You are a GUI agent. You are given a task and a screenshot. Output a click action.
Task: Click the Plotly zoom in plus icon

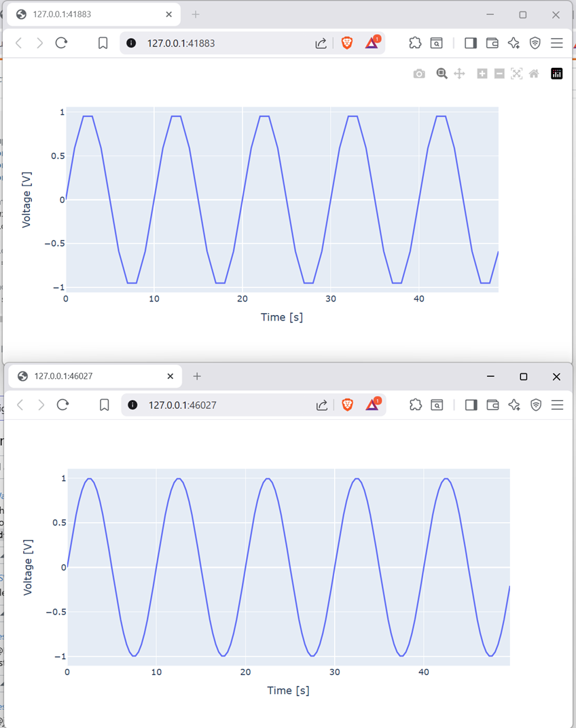(x=482, y=73)
